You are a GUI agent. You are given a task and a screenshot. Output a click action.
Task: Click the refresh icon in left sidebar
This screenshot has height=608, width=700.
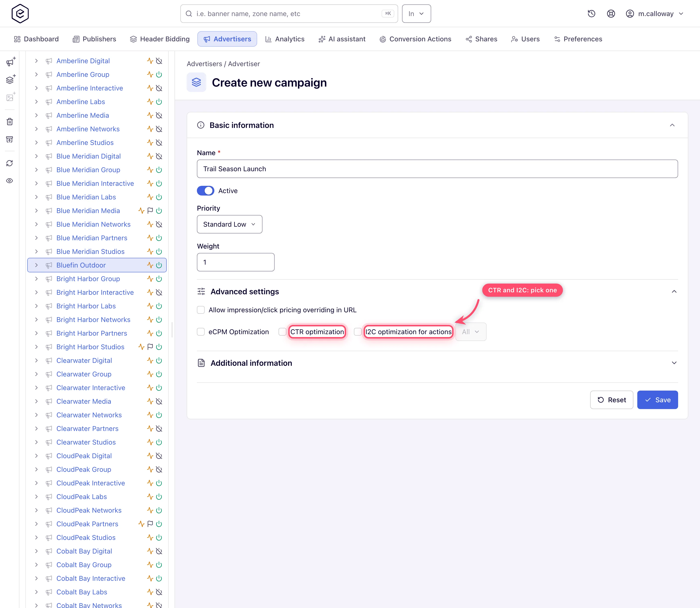[x=10, y=163]
